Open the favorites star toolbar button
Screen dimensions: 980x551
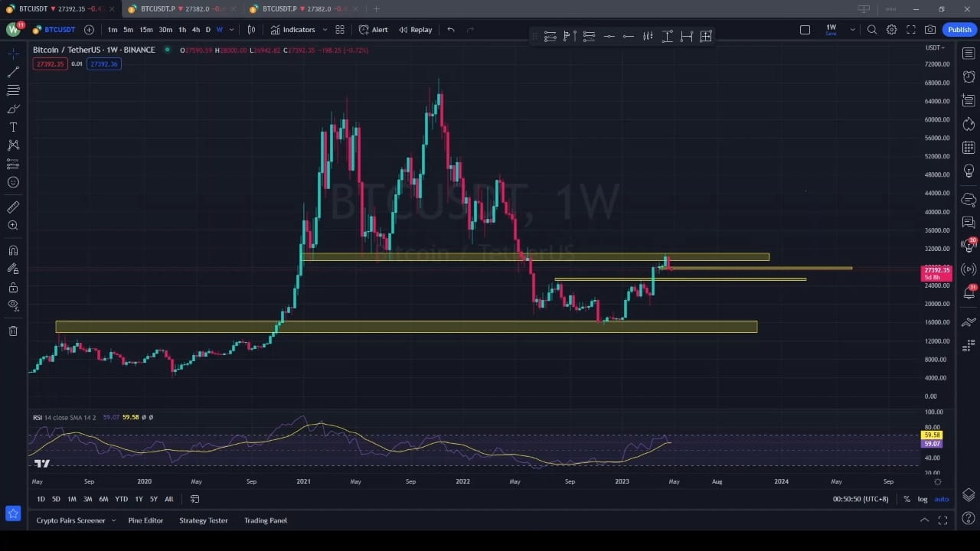point(13,514)
